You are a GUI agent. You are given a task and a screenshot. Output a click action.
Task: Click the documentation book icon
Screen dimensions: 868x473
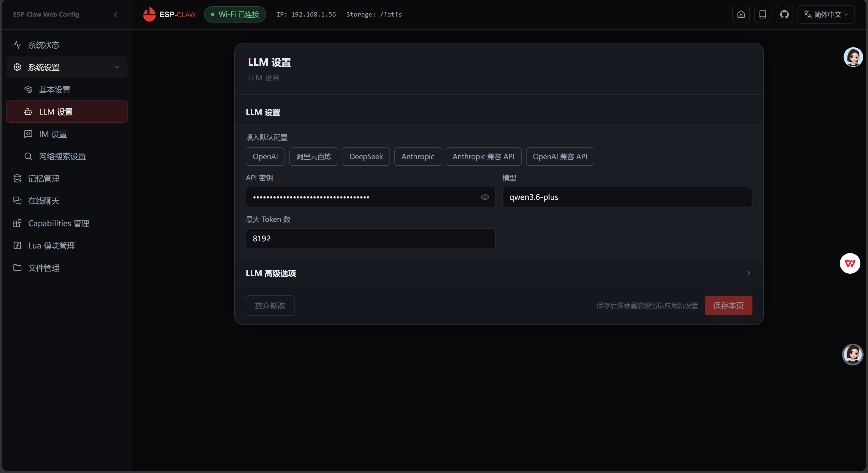(x=762, y=14)
